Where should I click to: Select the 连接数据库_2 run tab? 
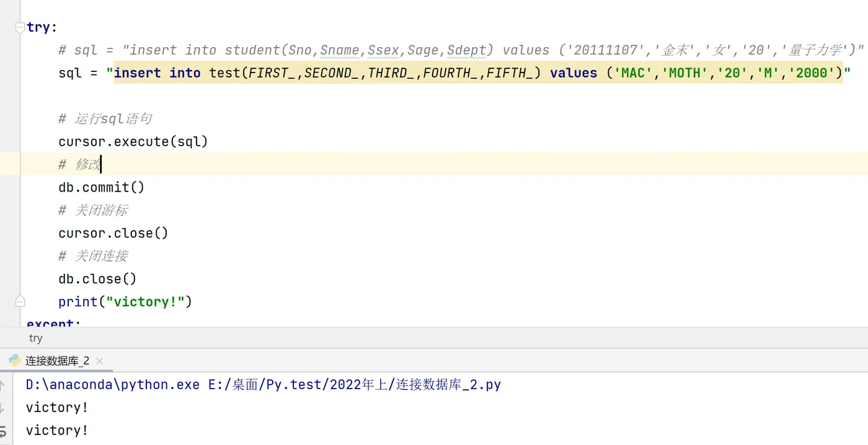coord(56,360)
